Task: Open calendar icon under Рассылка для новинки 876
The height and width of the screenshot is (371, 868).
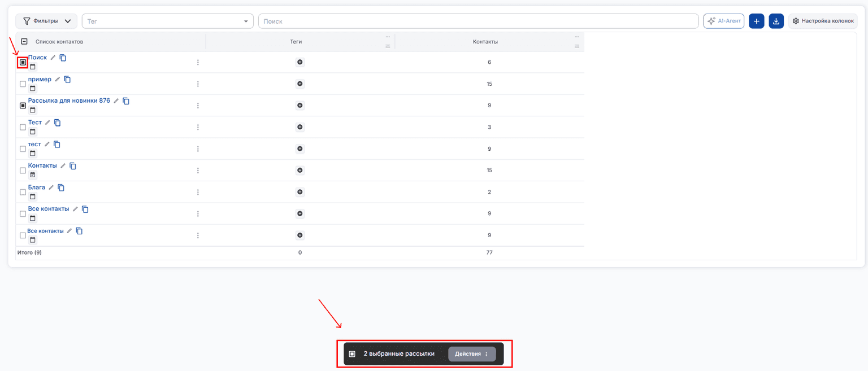Action: (32, 110)
